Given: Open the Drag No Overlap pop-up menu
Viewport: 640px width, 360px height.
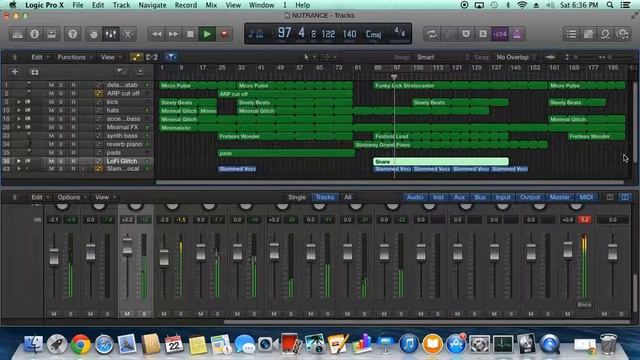Looking at the screenshot, I should [516, 57].
